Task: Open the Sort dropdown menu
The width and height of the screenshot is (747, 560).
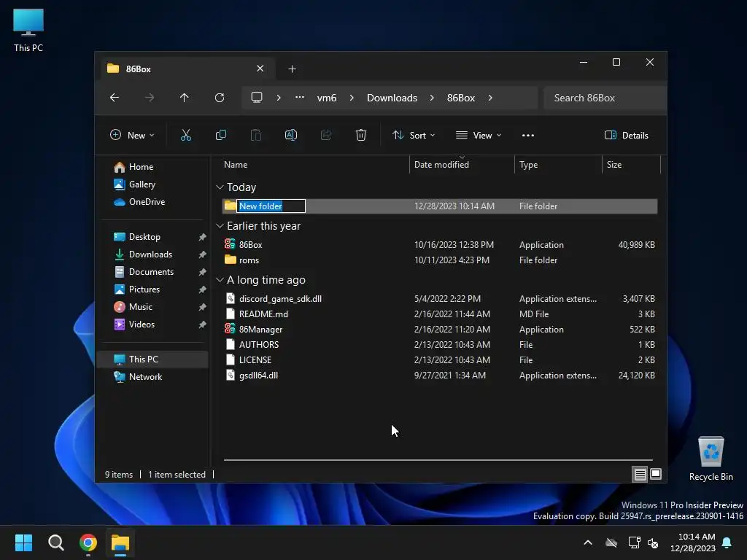Action: (414, 135)
